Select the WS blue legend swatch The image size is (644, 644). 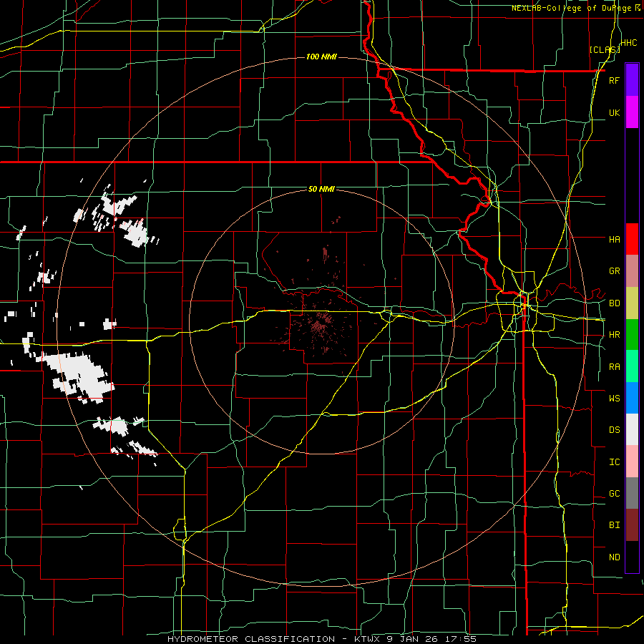click(632, 398)
